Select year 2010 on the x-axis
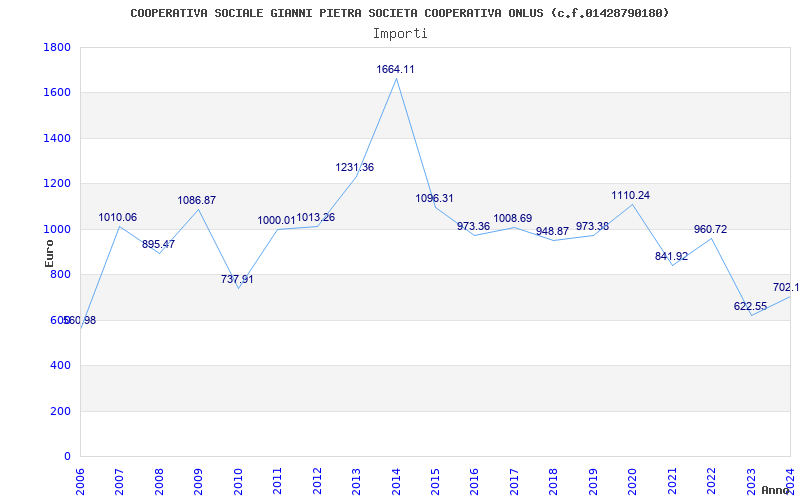This screenshot has height=500, width=800. coord(239,480)
